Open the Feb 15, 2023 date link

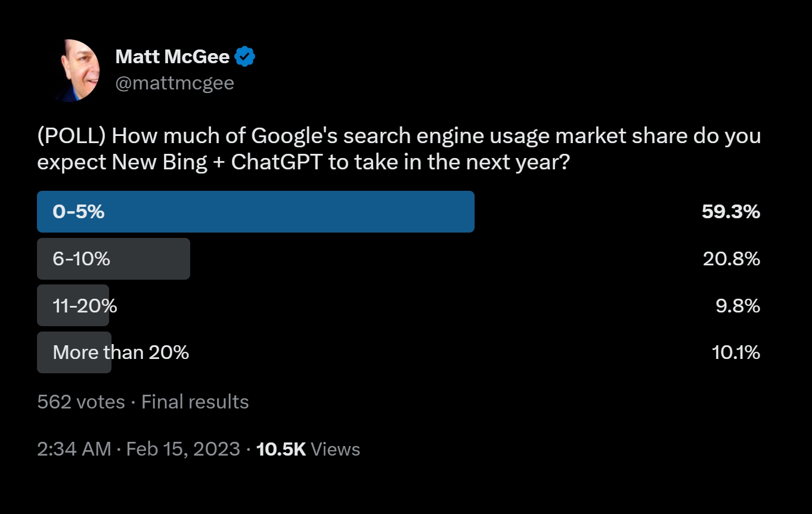183,449
